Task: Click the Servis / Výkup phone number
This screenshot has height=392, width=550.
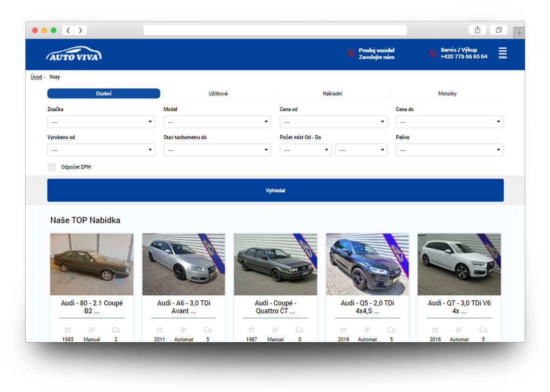Action: (x=464, y=56)
